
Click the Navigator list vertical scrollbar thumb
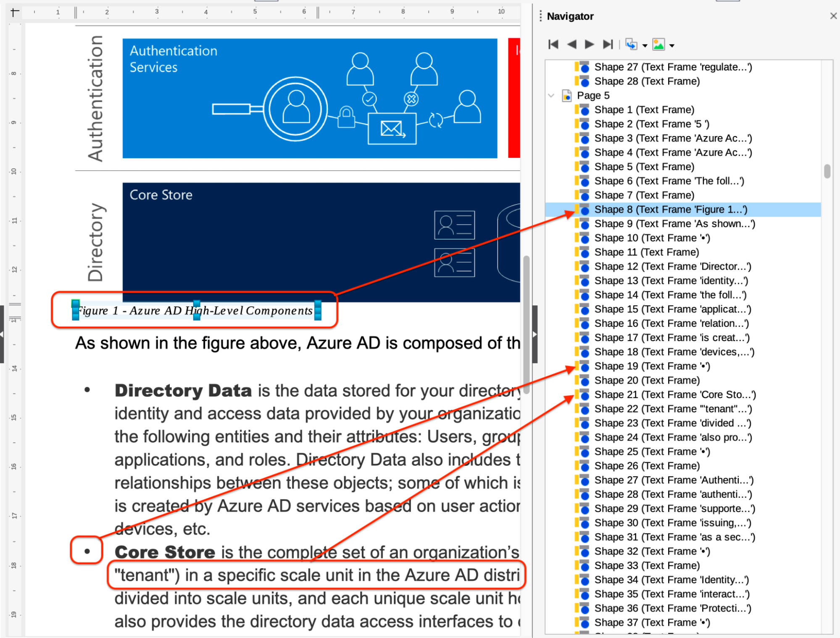tap(827, 171)
